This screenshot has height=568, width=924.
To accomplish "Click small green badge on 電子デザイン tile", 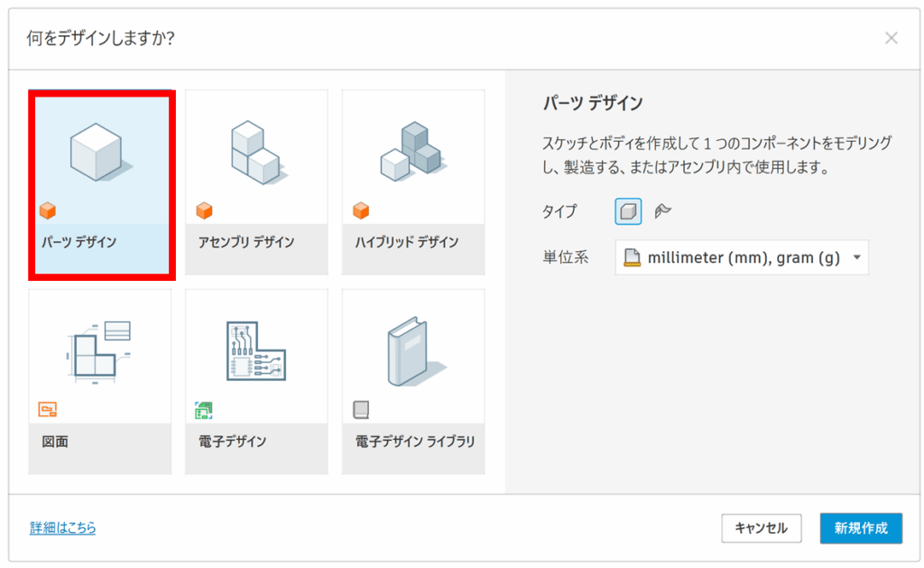I will [204, 411].
